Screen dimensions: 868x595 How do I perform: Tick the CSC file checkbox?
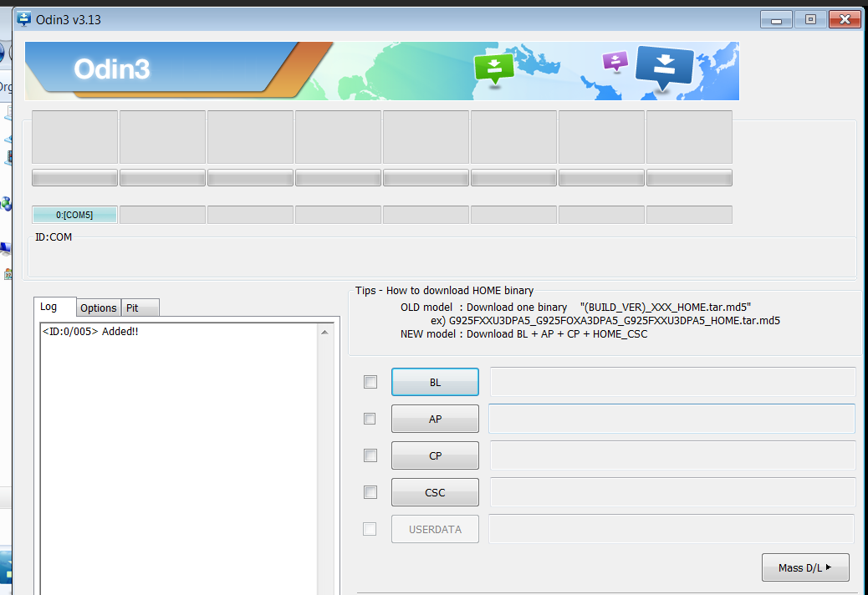coord(370,492)
